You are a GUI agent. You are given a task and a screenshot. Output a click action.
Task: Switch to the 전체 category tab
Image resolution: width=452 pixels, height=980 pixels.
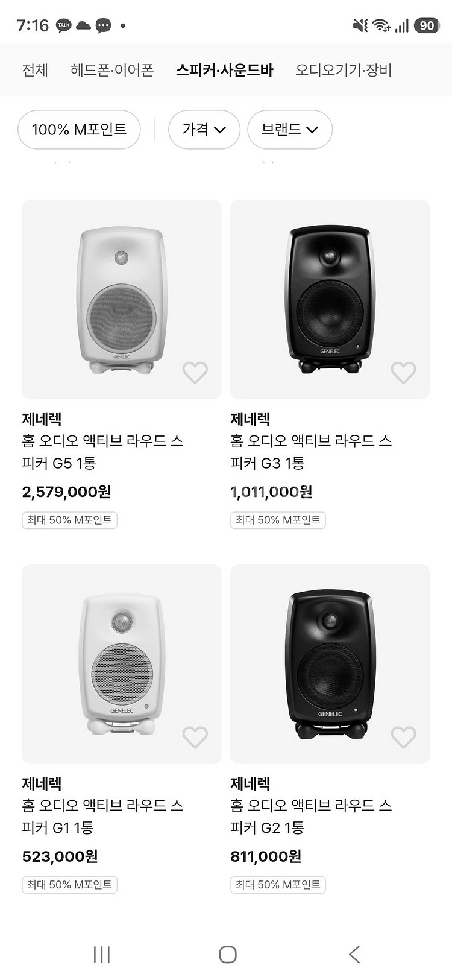click(x=35, y=70)
